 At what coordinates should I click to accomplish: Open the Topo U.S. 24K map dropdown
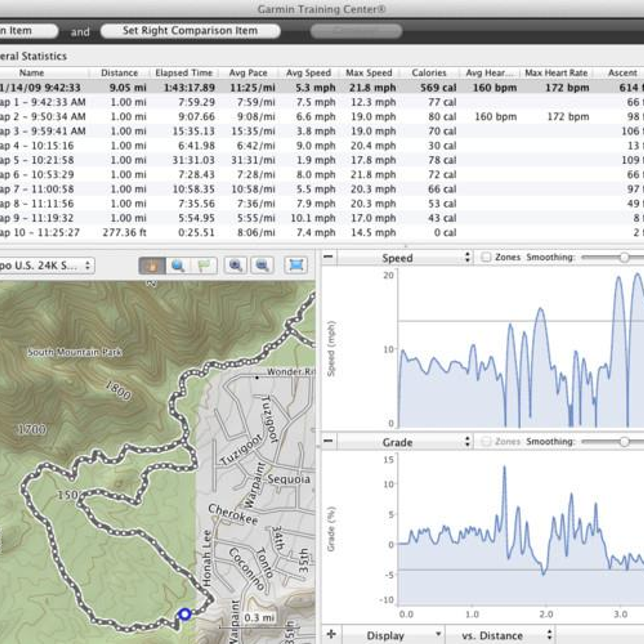(46, 266)
